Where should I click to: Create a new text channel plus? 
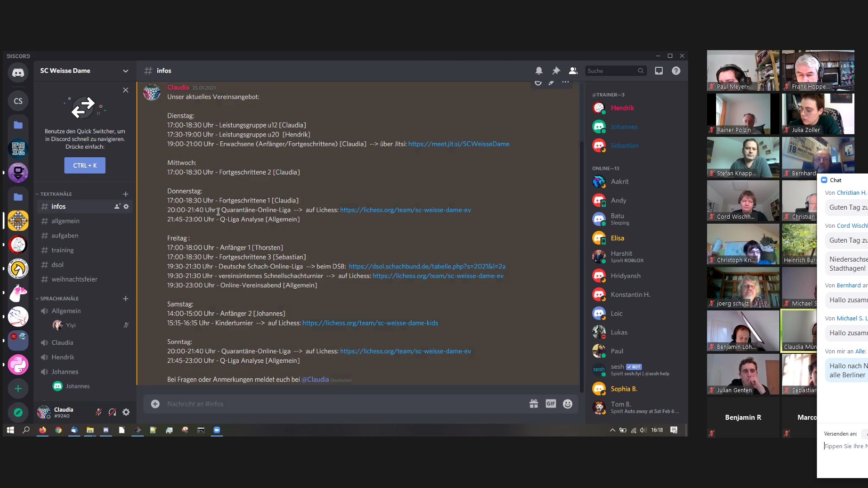click(126, 194)
